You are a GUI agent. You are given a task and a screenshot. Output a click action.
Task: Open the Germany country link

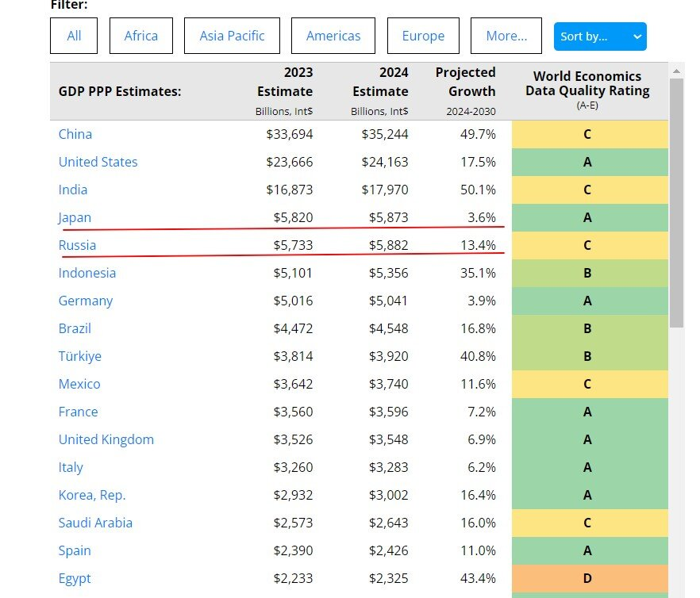tap(86, 301)
